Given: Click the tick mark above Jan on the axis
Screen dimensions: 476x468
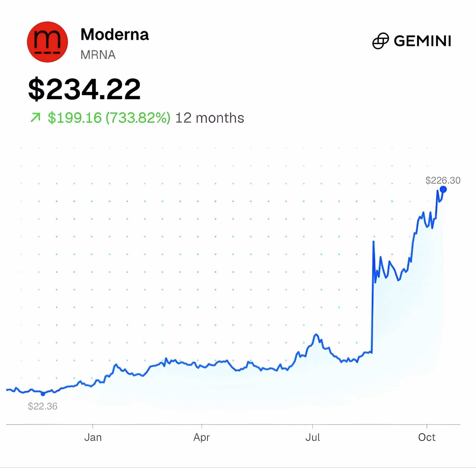Looking at the screenshot, I should 93,426.
